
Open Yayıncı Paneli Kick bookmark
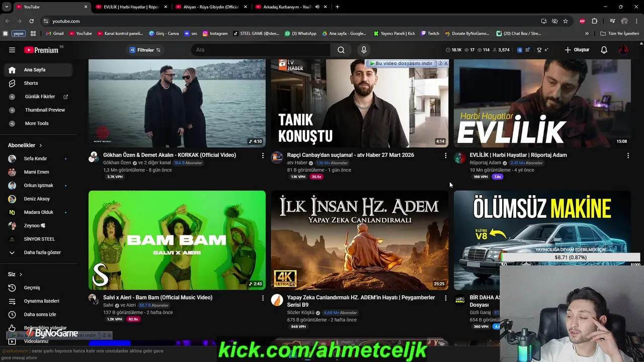[x=394, y=34]
